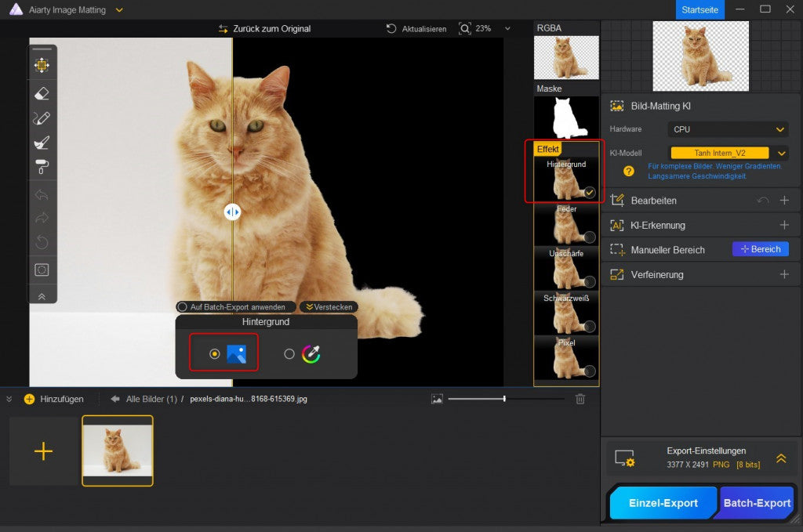803x532 pixels.
Task: Click the move/pan tool icon
Action: (42, 66)
